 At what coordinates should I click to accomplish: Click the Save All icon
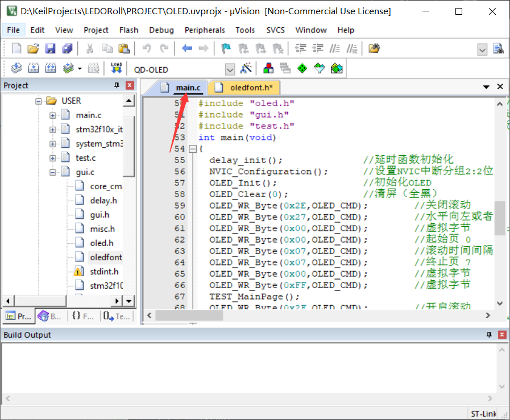click(67, 48)
